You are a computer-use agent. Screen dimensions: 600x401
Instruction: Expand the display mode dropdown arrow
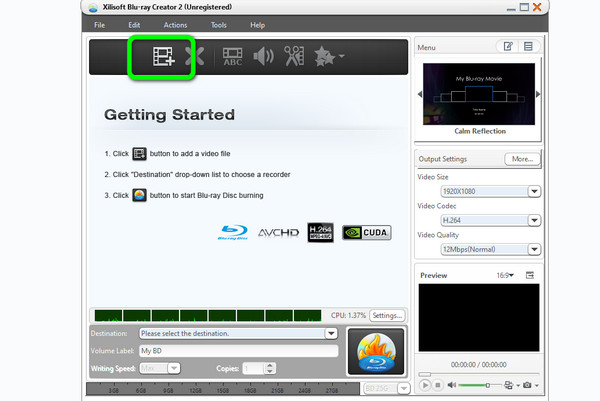[518, 386]
